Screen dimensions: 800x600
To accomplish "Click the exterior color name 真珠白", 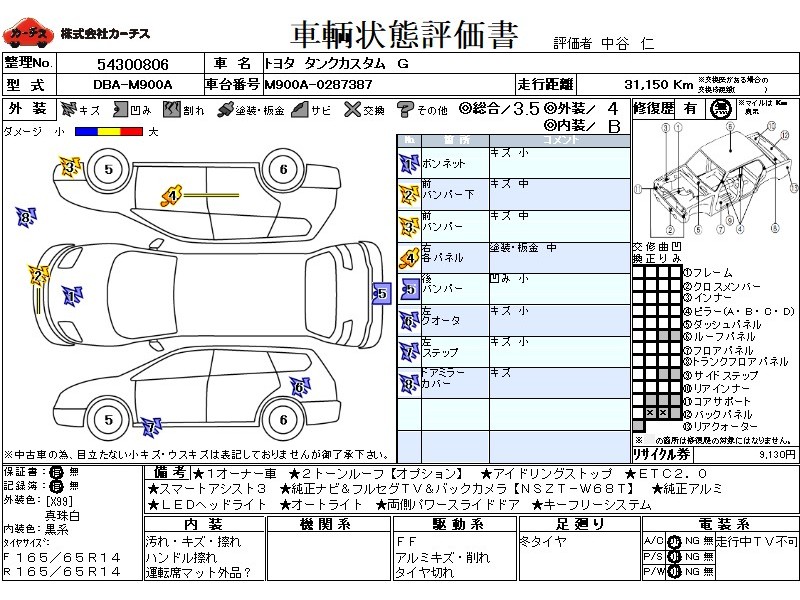I will click(x=62, y=515).
